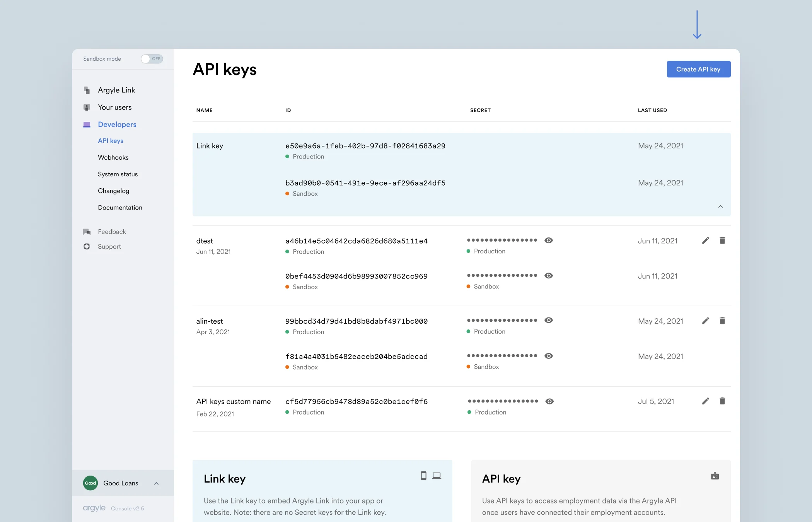Reveal API keys custom name secret
The width and height of the screenshot is (812, 522).
549,401
